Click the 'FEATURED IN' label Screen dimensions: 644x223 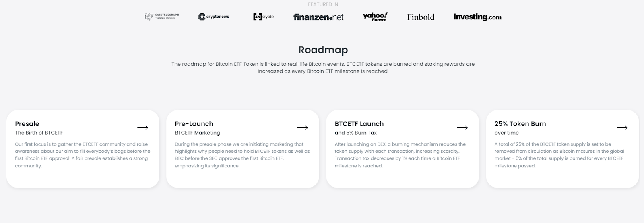[x=323, y=4]
